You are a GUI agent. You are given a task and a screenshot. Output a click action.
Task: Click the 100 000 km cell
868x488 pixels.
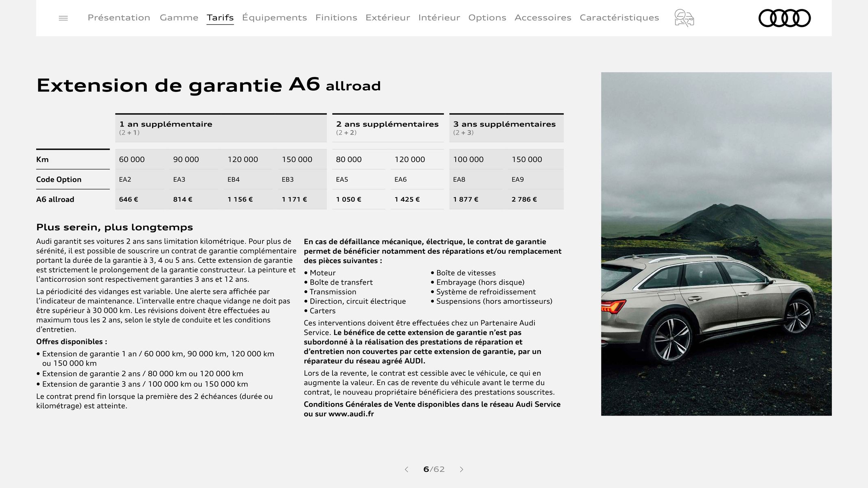468,159
